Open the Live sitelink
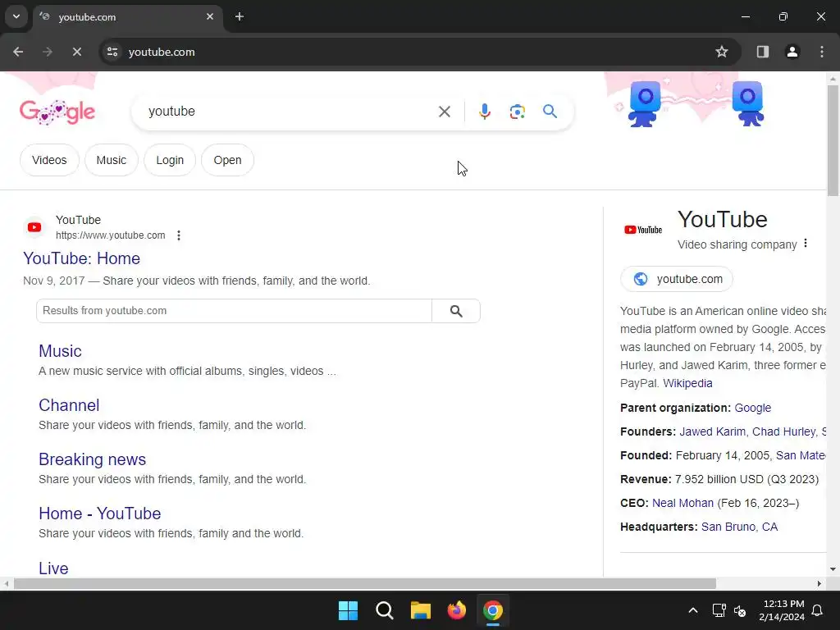840x630 pixels. point(53,568)
